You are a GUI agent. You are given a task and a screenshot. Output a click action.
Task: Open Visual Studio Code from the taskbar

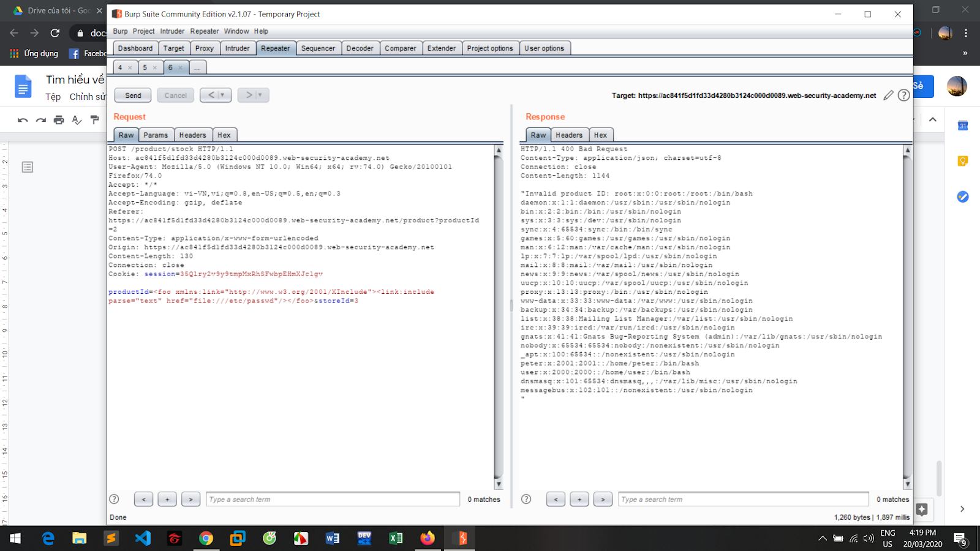click(x=143, y=538)
